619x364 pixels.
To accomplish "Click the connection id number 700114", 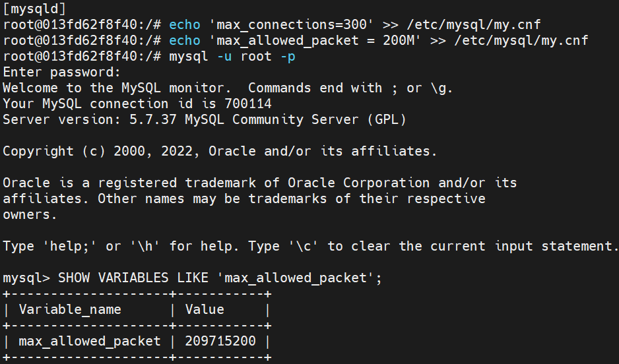I will click(247, 104).
